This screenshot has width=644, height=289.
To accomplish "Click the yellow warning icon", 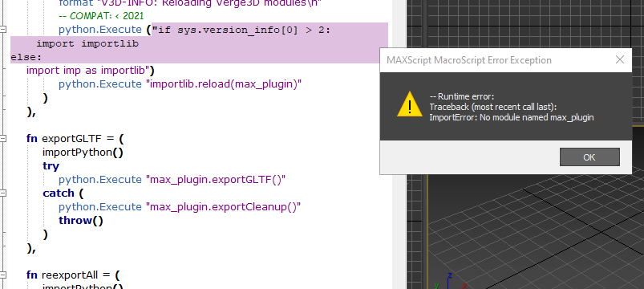I will 410,104.
